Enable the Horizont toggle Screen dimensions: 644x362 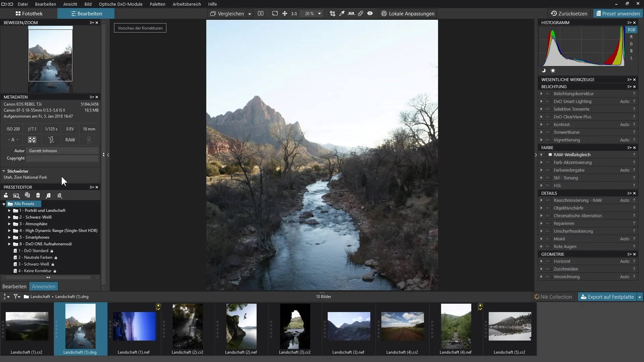(x=549, y=261)
